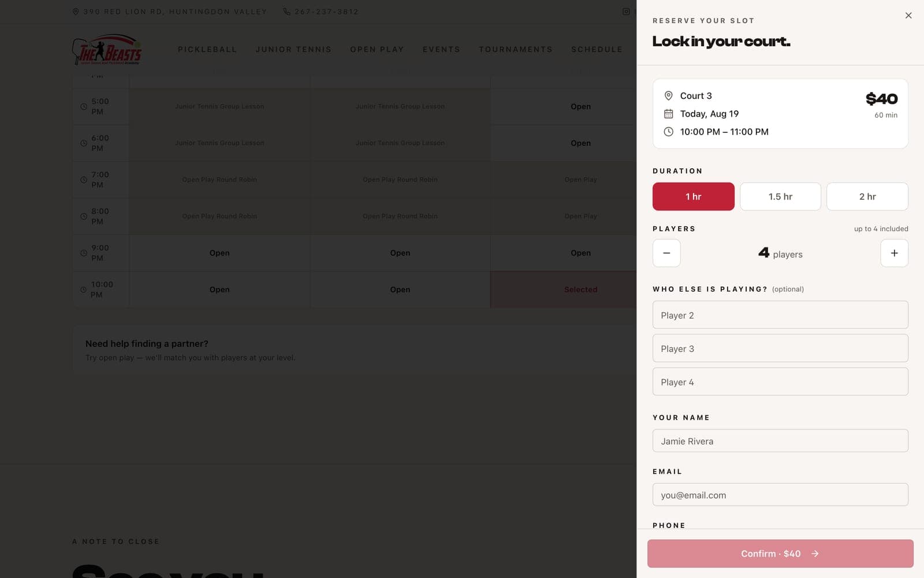
Task: Close the reservation panel with the X icon
Action: tap(908, 16)
